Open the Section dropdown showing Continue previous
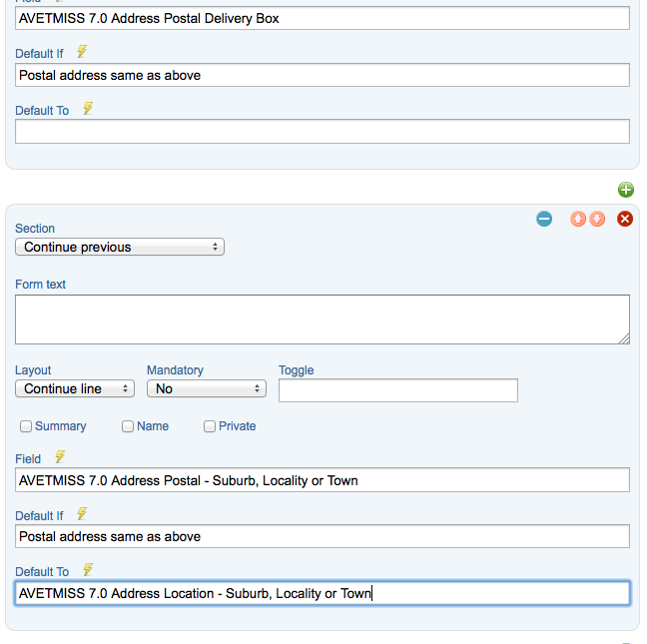647x644 pixels. tap(120, 247)
